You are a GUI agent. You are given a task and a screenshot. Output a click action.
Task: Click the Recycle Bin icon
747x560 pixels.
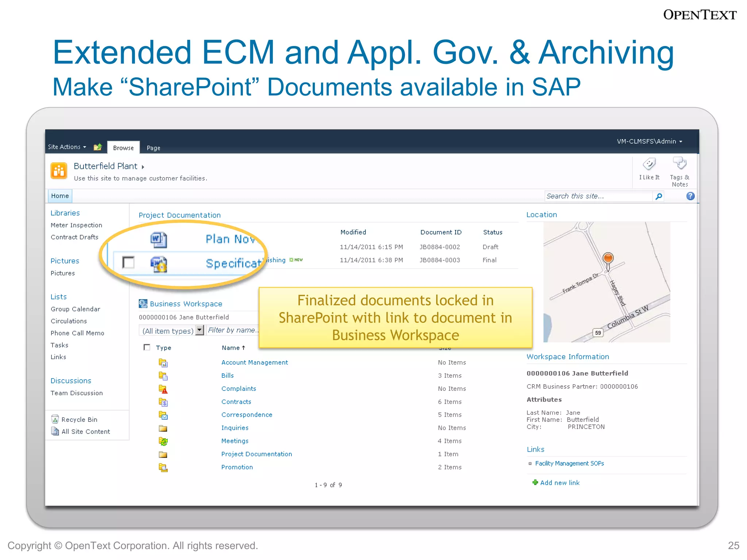(55, 419)
